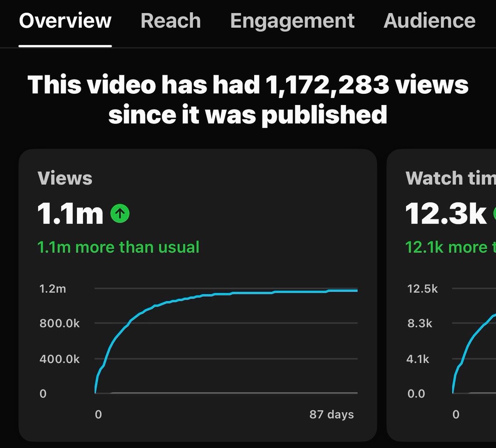
Task: Tap the green up-arrow icon beside 1.1m
Action: 120,214
